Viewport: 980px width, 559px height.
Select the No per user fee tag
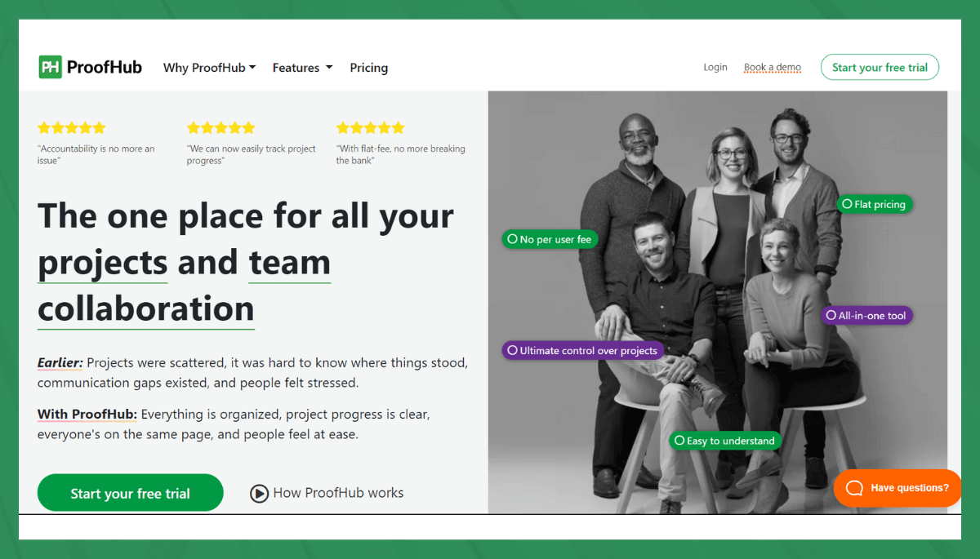click(x=549, y=239)
